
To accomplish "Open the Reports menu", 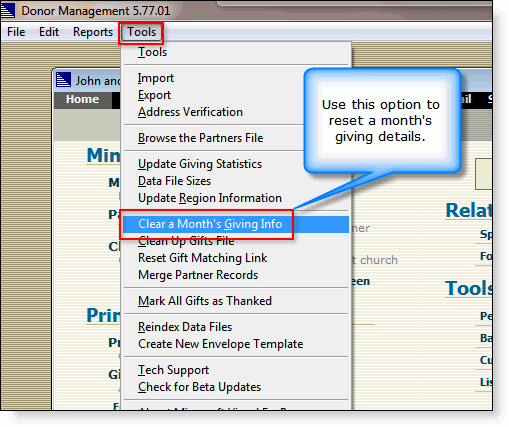I will click(x=93, y=32).
